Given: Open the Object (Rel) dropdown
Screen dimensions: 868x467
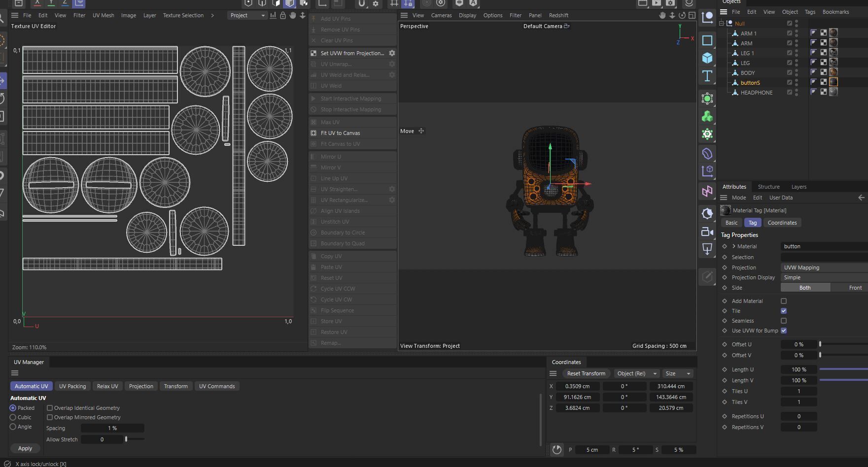Looking at the screenshot, I should [x=637, y=373].
